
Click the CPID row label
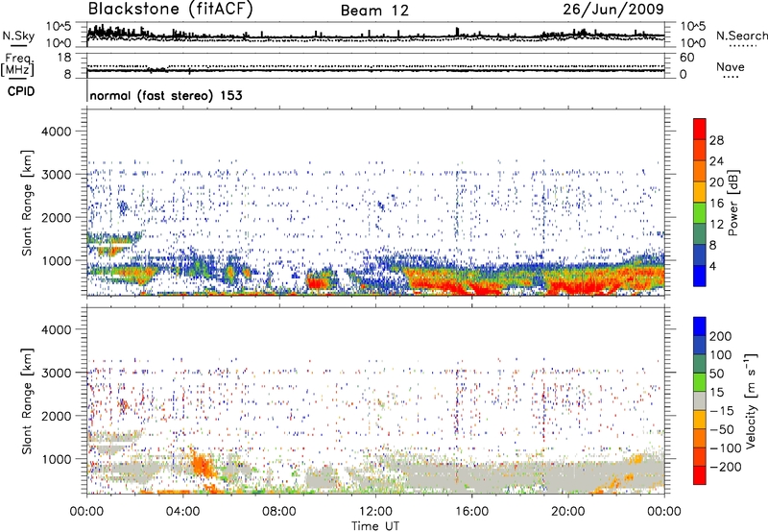pos(21,91)
